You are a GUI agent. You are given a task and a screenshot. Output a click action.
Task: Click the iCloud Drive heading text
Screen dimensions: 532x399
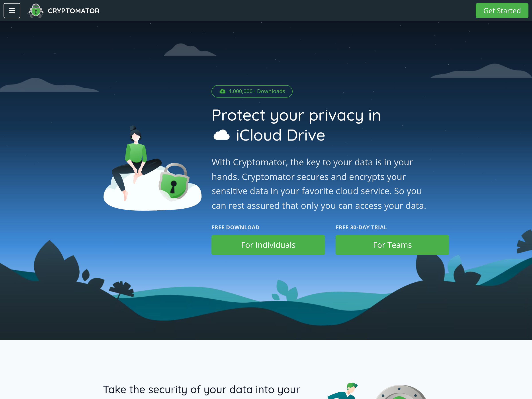(280, 135)
